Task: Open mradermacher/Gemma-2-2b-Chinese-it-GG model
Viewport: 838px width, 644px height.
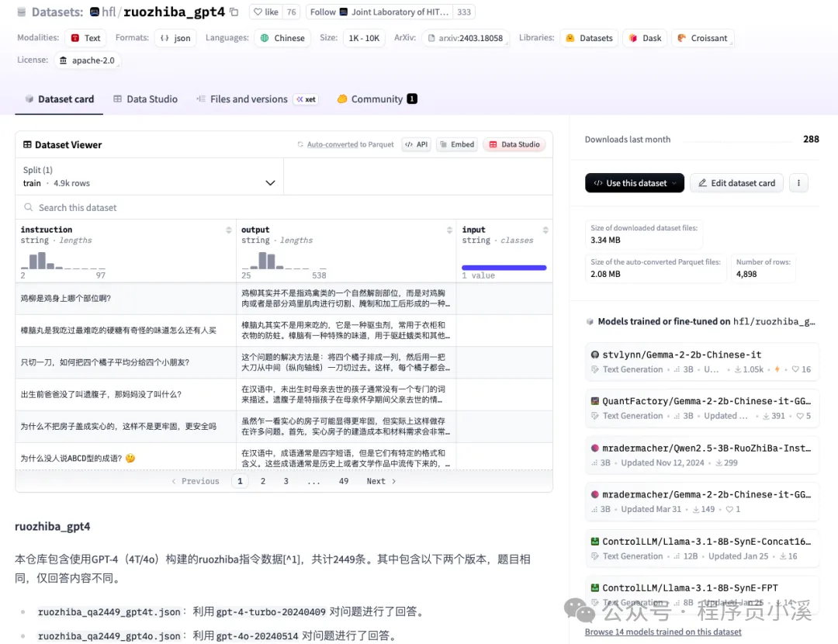Action: 702,501
